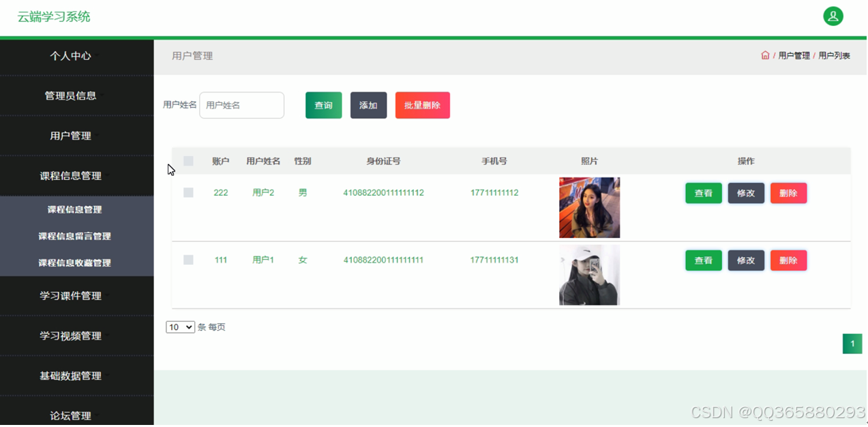This screenshot has width=868, height=427.
Task: Check the checkbox for account 222 row
Action: tap(188, 192)
